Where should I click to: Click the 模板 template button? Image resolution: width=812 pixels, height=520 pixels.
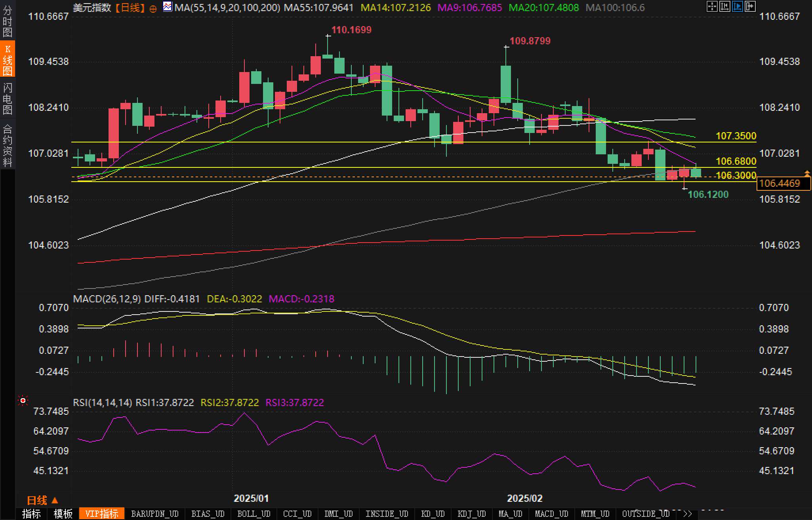coord(63,514)
